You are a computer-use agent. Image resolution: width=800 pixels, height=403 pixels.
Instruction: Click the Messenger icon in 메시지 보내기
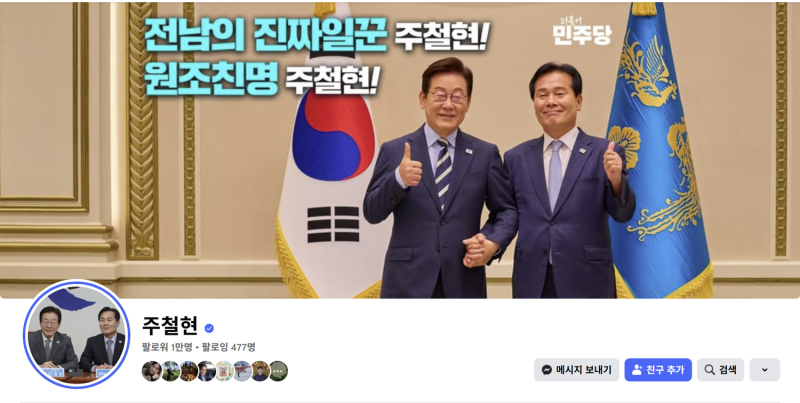point(547,370)
